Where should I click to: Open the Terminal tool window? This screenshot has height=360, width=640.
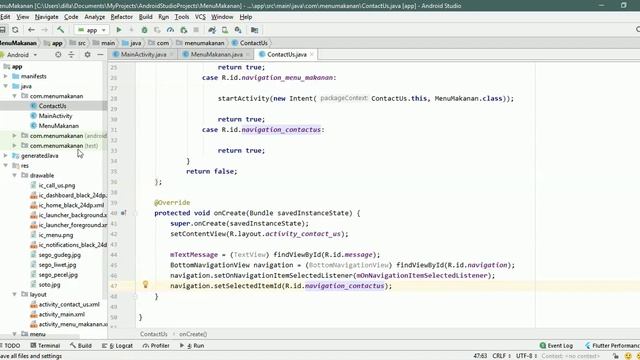(45, 345)
